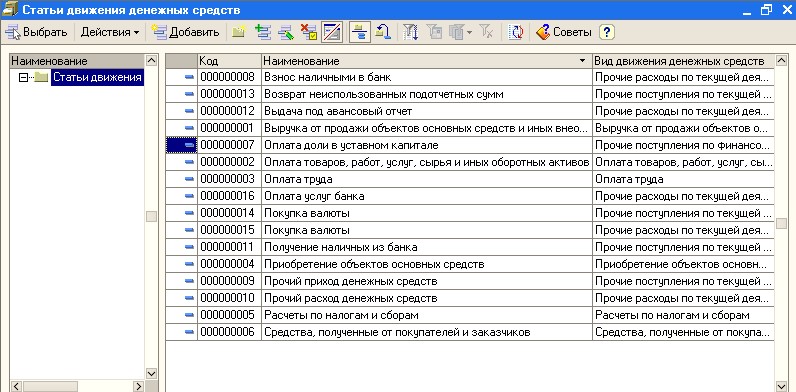
Task: Click the tree panel's vertical scrollbar thumb
Action: (x=151, y=216)
